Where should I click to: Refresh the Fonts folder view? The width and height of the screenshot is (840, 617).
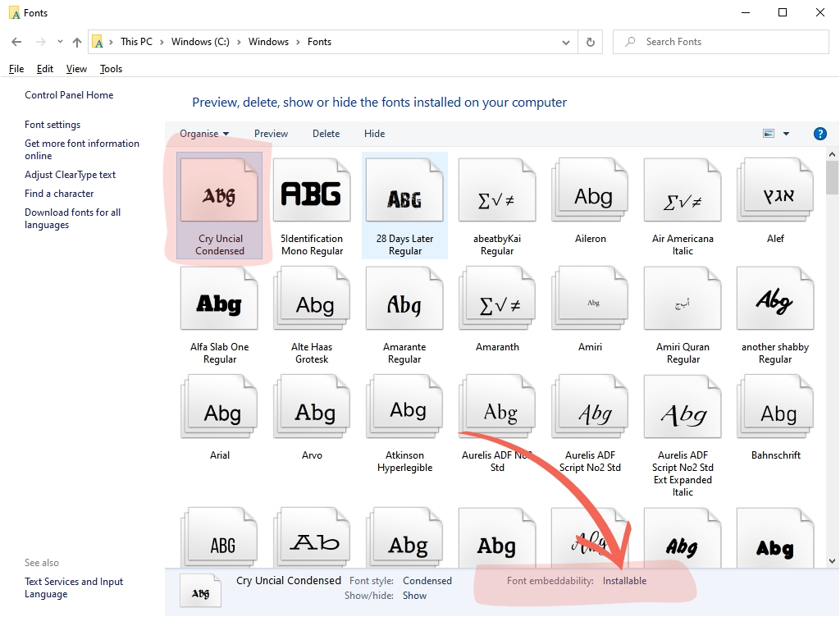pyautogui.click(x=590, y=42)
